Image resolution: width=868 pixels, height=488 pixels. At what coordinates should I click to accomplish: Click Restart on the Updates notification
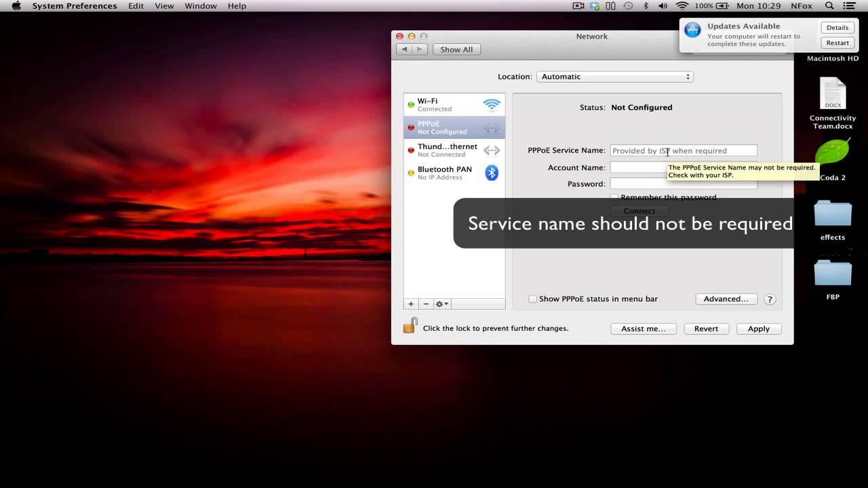click(x=837, y=43)
